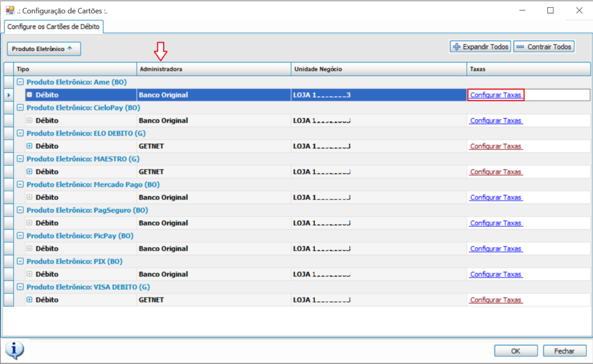This screenshot has height=364, width=593.
Task: Click the Contrair Todos button
Action: pyautogui.click(x=544, y=47)
